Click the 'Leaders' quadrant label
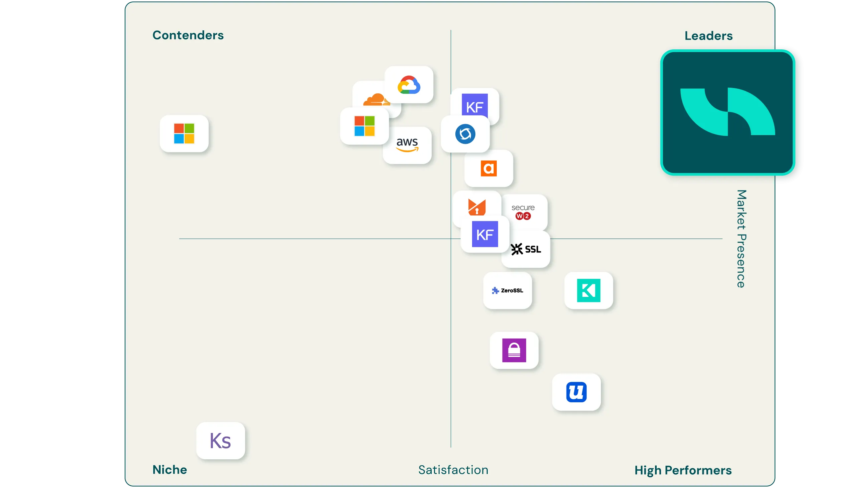 [x=709, y=36]
